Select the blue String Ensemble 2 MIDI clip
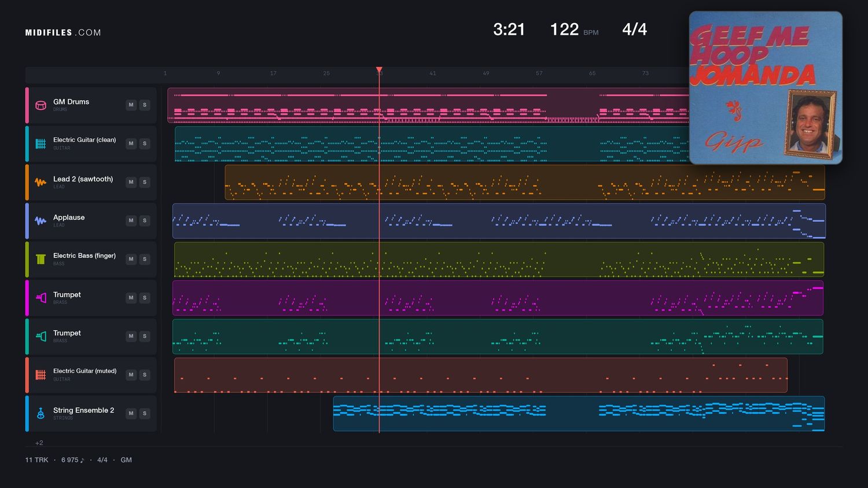The image size is (868, 488). [x=579, y=413]
